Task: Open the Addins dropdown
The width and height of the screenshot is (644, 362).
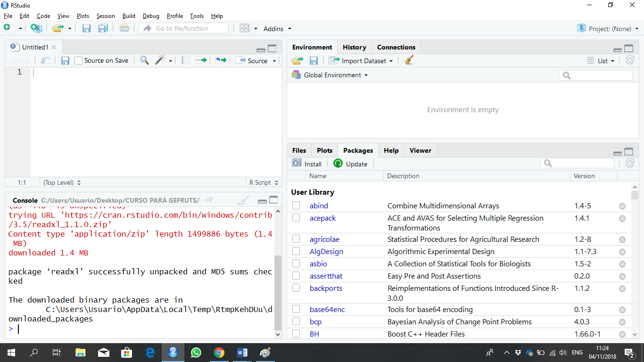Action: 277,29
